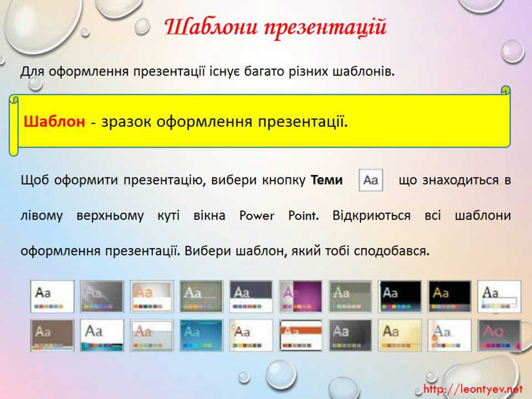Image resolution: width=532 pixels, height=399 pixels.
Task: Click the red word 'Шаблон' in yellow banner
Action: [54, 121]
